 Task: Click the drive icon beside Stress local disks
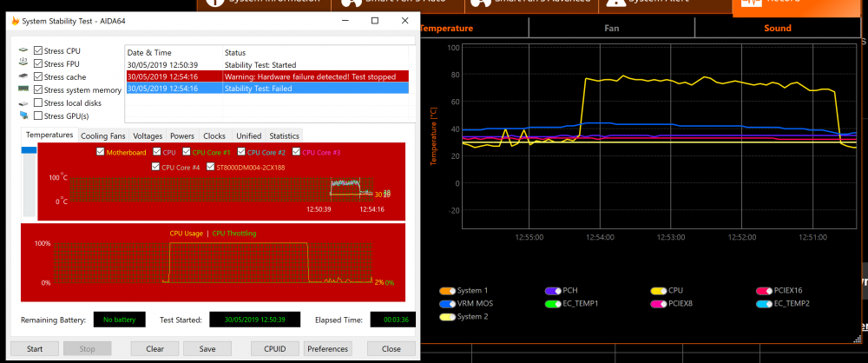click(x=23, y=102)
